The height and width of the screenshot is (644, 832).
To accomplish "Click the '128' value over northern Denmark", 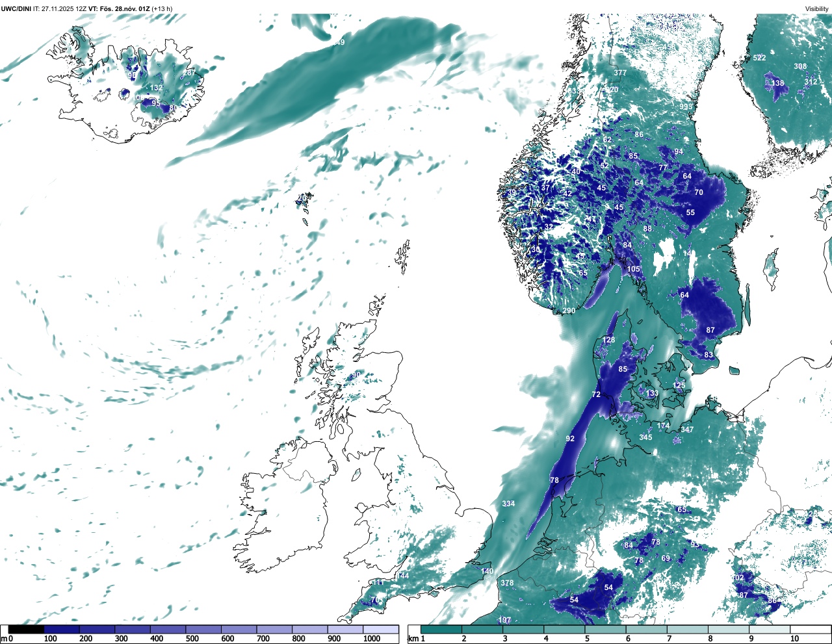I will tap(608, 340).
